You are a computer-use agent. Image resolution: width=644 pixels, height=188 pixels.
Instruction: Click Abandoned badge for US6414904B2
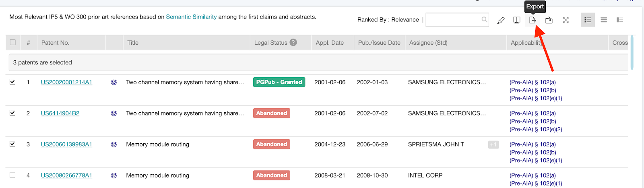pos(272,113)
